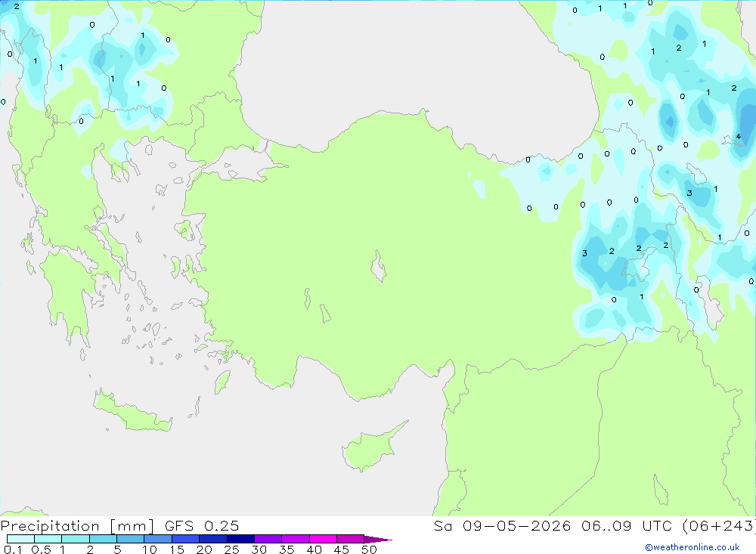Click the legend label '20'
The width and height of the screenshot is (756, 554).
204,549
